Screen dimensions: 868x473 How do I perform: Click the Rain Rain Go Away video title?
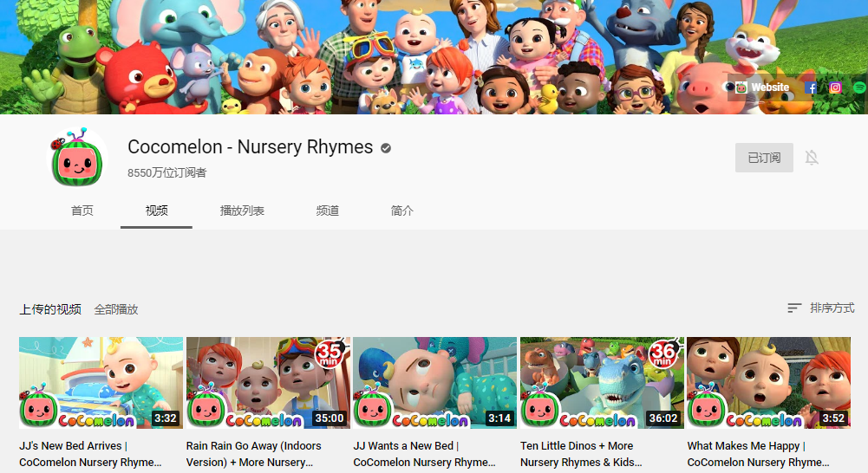coord(253,454)
